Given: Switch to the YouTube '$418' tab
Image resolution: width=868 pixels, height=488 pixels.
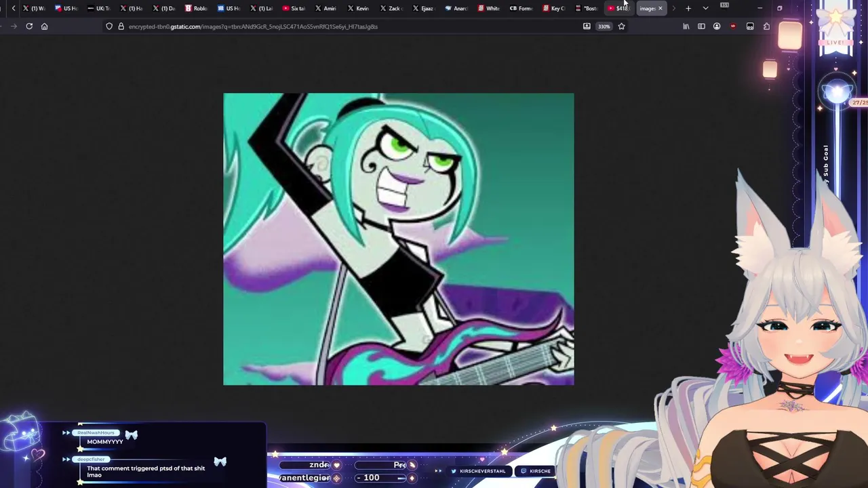Looking at the screenshot, I should pyautogui.click(x=618, y=8).
